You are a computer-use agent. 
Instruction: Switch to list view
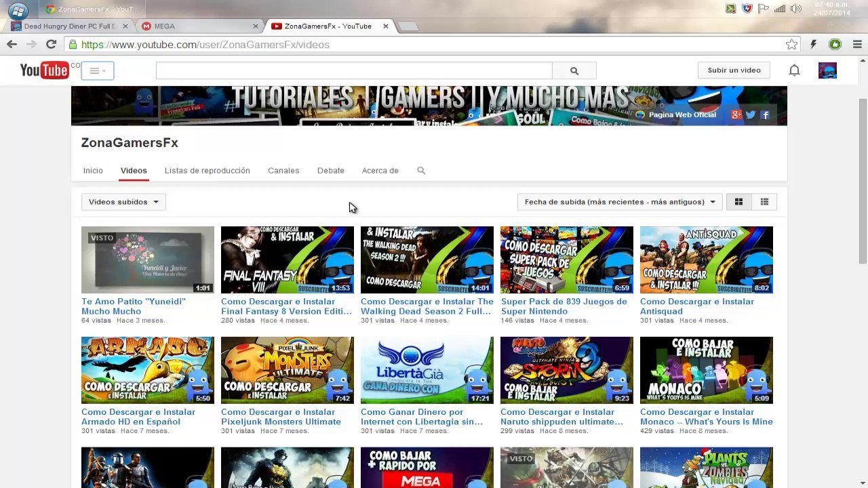764,202
